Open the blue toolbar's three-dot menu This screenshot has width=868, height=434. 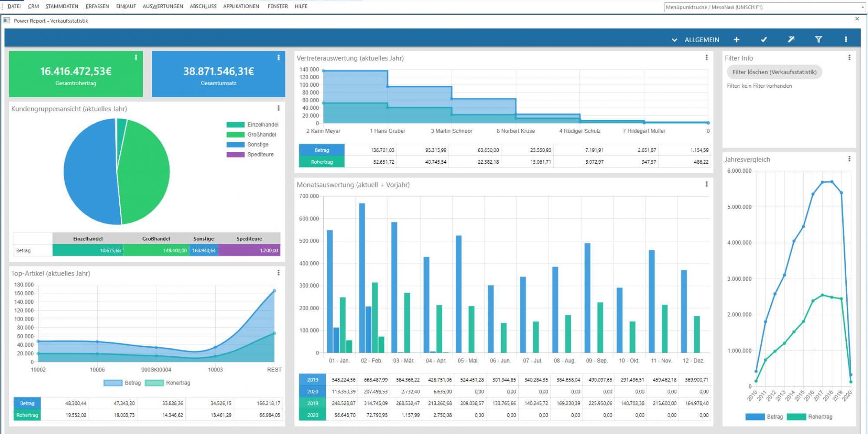tap(846, 39)
